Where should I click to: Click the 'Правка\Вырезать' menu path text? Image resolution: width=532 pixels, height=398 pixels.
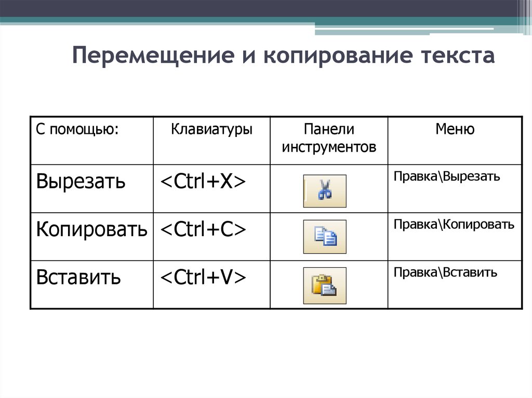pos(447,176)
